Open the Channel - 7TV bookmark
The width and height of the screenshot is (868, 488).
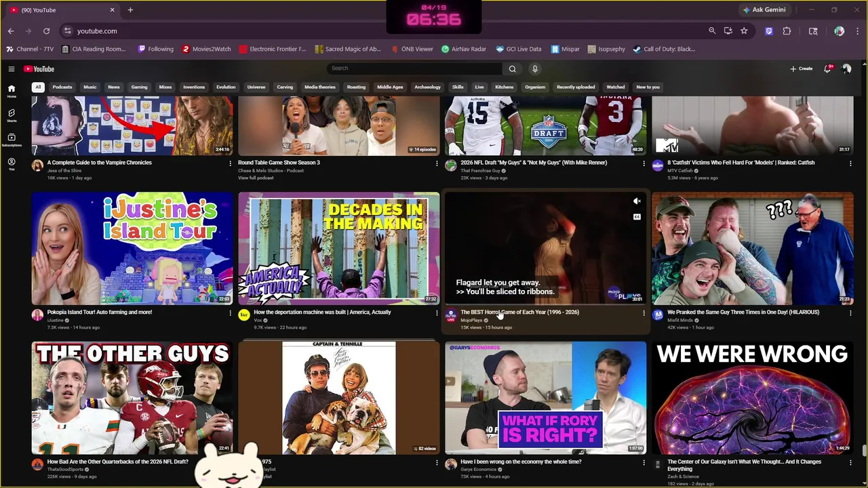click(30, 49)
